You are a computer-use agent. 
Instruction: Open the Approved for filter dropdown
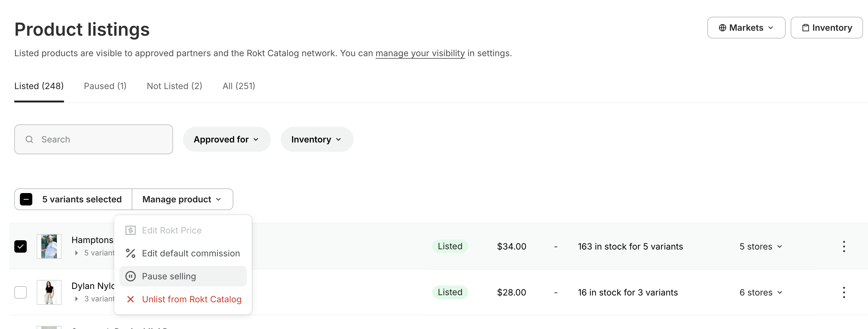click(226, 139)
